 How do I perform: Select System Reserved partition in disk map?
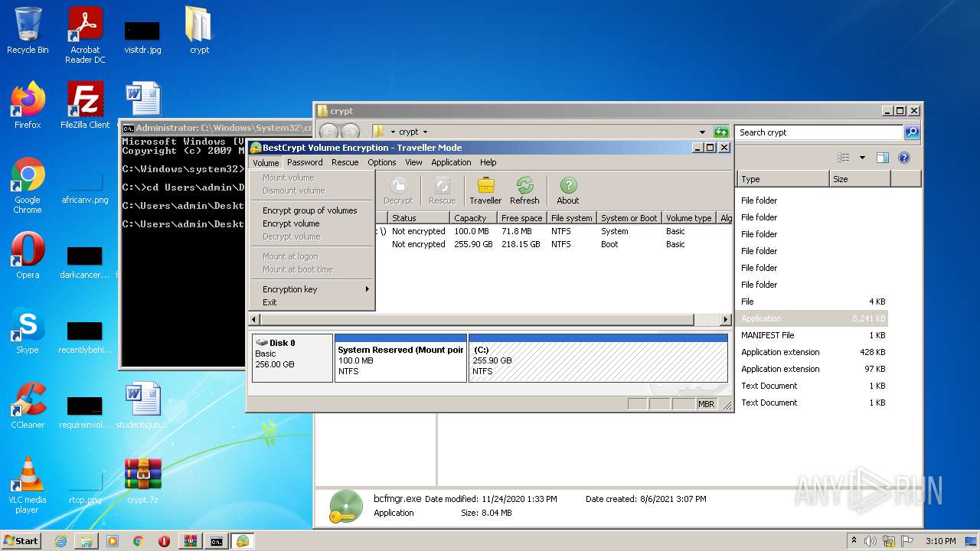pyautogui.click(x=400, y=357)
